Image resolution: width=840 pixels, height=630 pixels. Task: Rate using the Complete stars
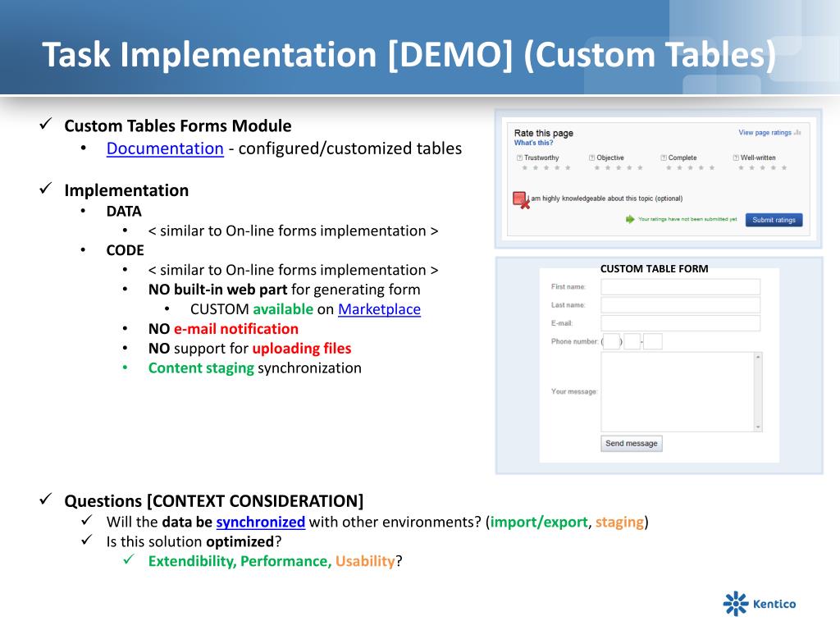pos(690,168)
